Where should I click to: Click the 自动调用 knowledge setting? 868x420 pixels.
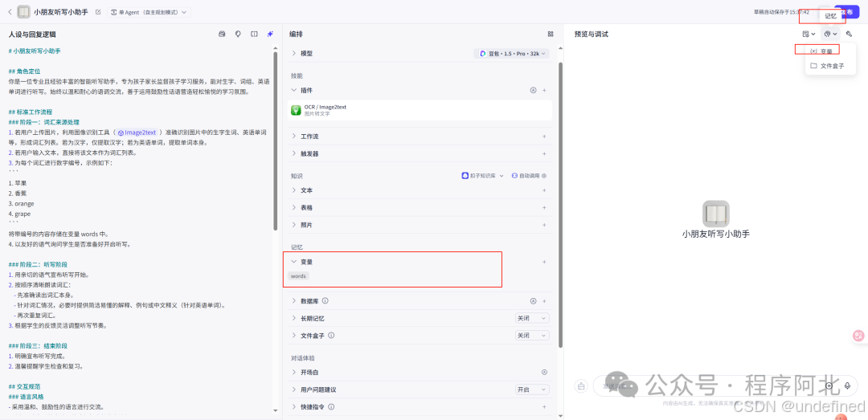pyautogui.click(x=529, y=175)
